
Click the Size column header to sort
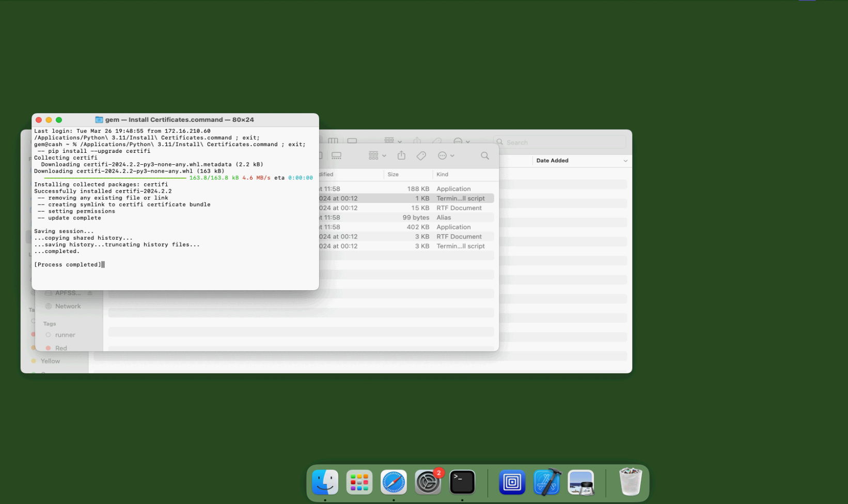pos(394,175)
